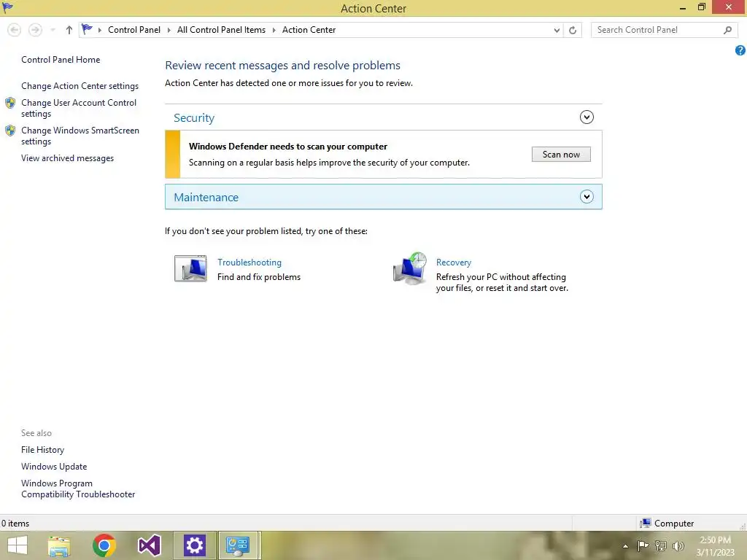Open the Troubleshooting link
747x560 pixels.
249,262
